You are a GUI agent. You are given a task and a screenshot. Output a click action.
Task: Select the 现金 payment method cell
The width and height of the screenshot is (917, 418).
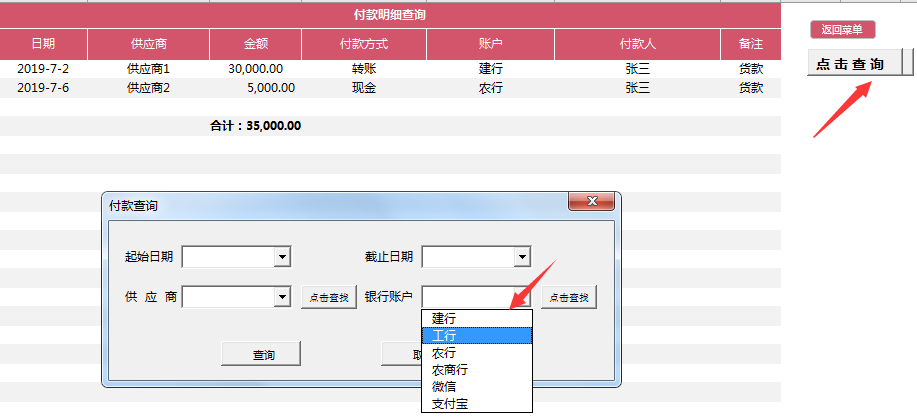[364, 88]
